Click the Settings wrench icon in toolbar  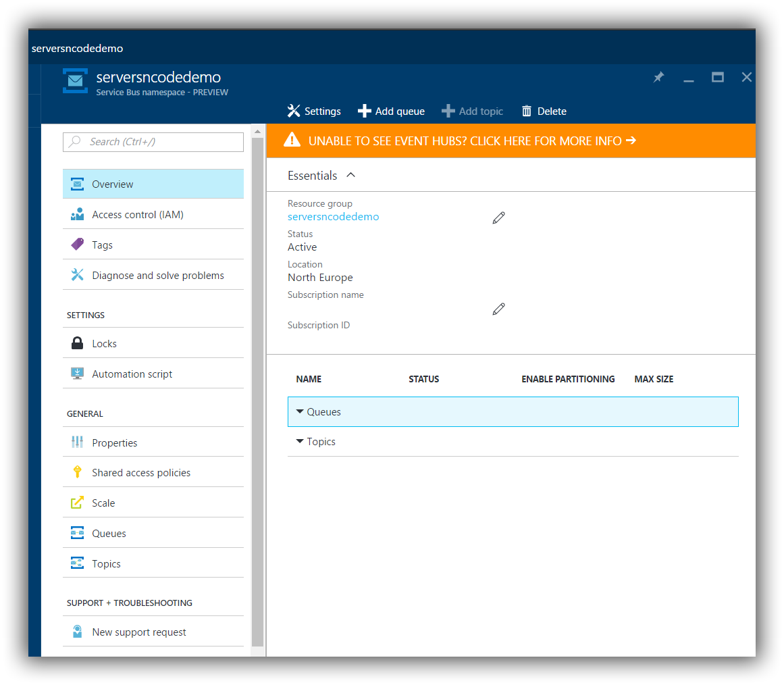294,111
